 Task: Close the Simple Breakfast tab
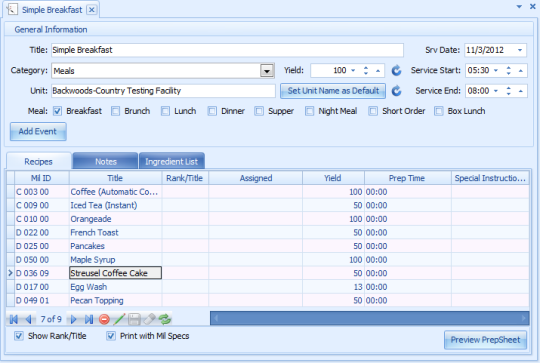click(92, 10)
